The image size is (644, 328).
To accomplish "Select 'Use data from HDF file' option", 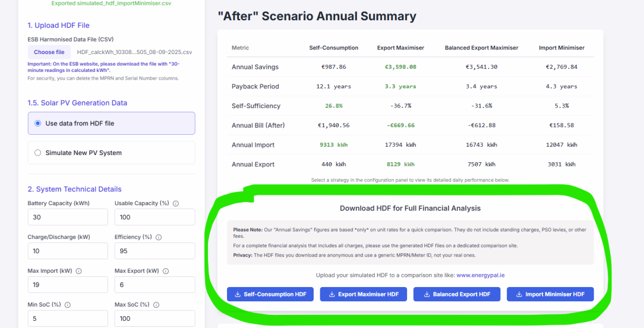I will [x=38, y=124].
